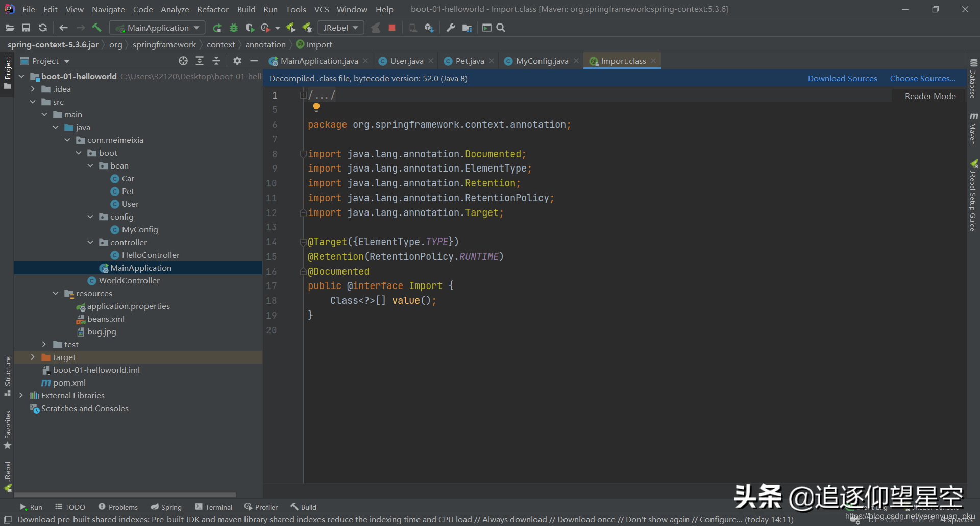Expand the .idea folder
The width and height of the screenshot is (980, 526).
(33, 89)
